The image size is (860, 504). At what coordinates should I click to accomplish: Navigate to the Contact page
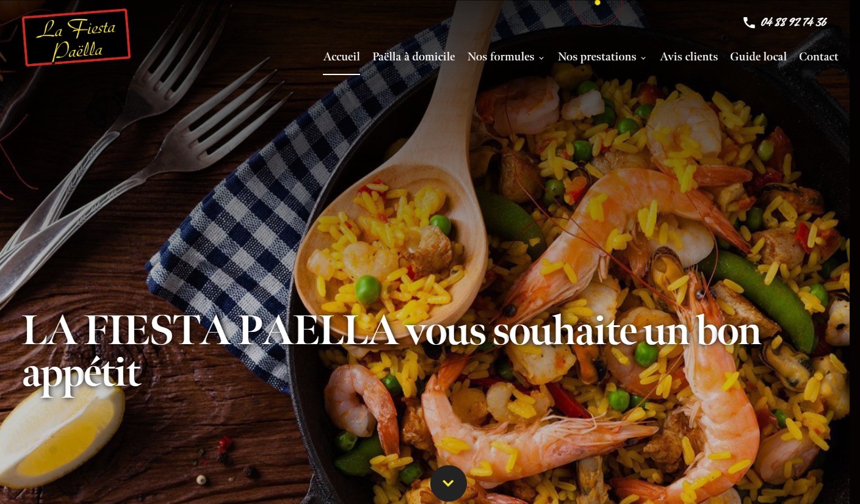tap(818, 57)
